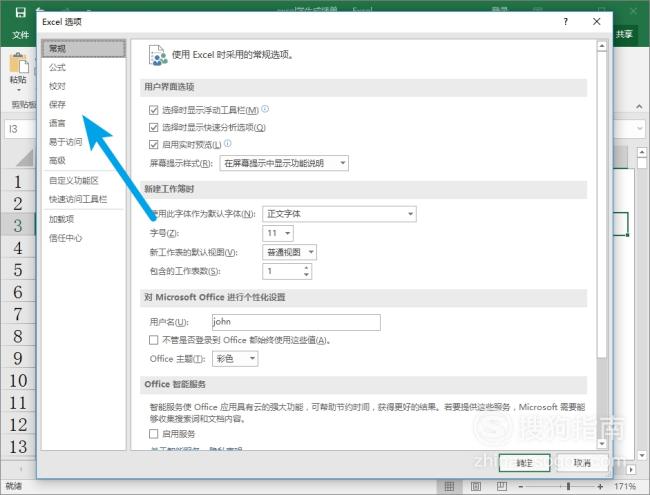Select row header 5 in worksheet
Viewport: 650px width, 495px height.
coord(17,270)
